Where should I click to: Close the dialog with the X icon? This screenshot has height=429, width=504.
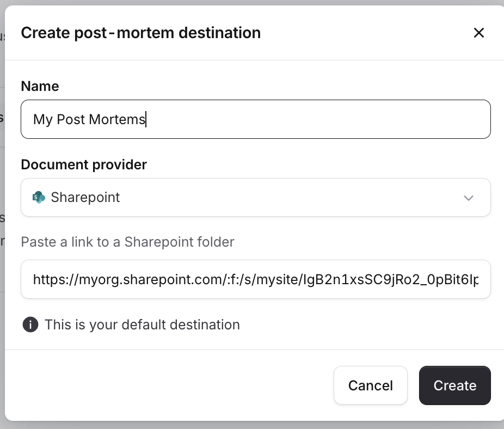tap(478, 33)
